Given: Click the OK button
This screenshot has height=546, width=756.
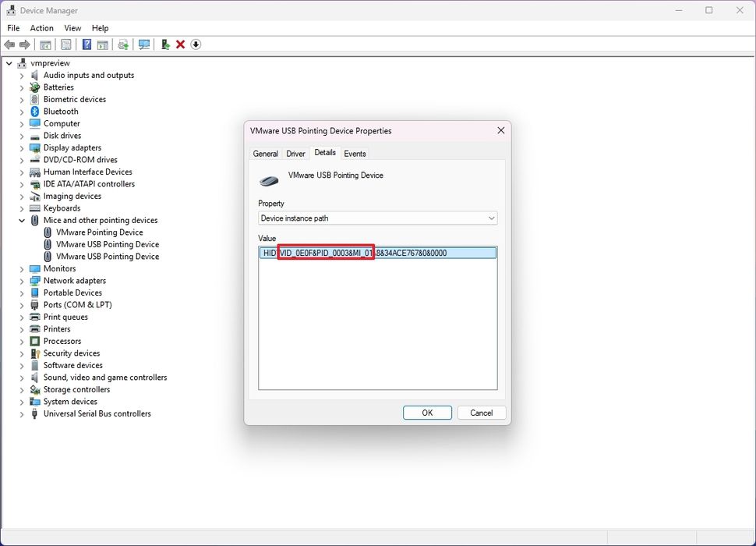Looking at the screenshot, I should click(x=427, y=413).
